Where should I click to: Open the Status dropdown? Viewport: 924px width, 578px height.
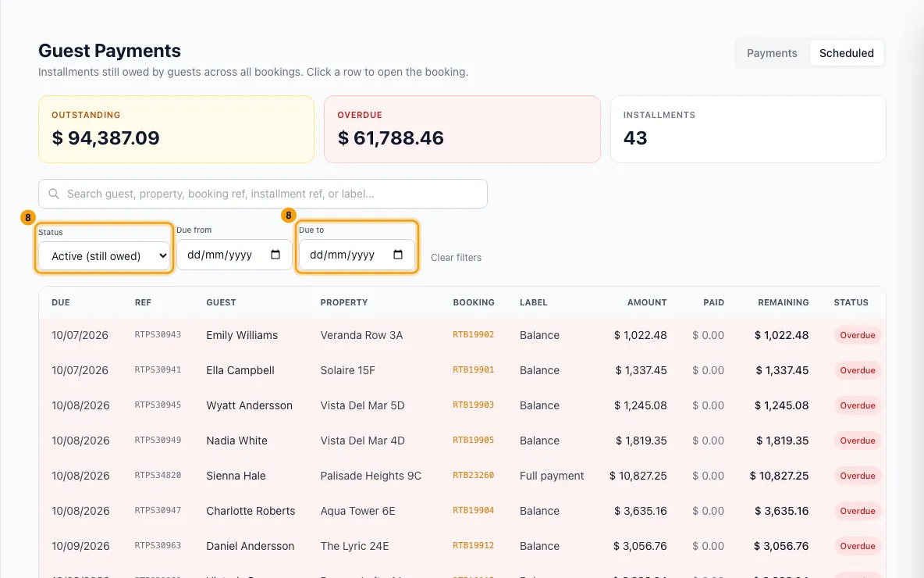coord(105,256)
